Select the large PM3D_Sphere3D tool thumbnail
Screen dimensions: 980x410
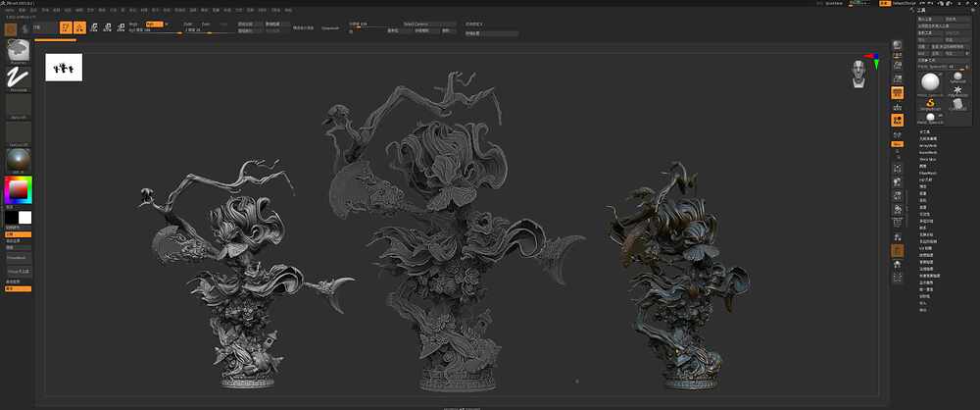[x=931, y=82]
